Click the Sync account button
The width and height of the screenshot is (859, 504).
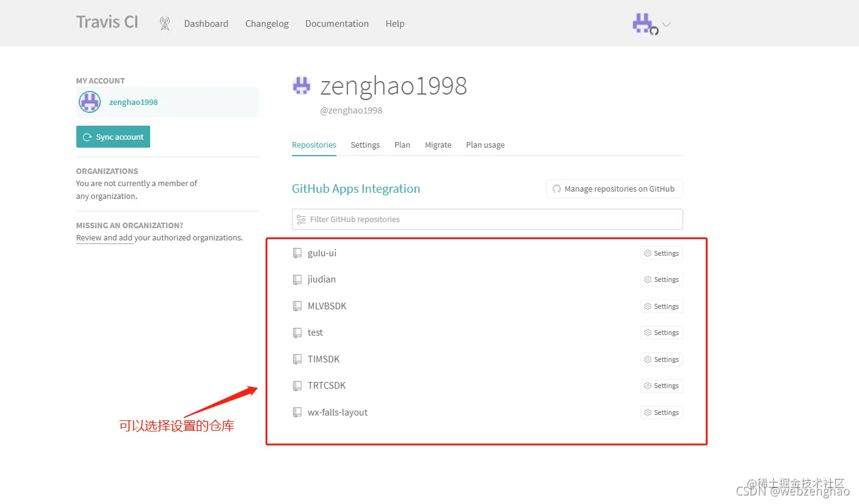[113, 137]
